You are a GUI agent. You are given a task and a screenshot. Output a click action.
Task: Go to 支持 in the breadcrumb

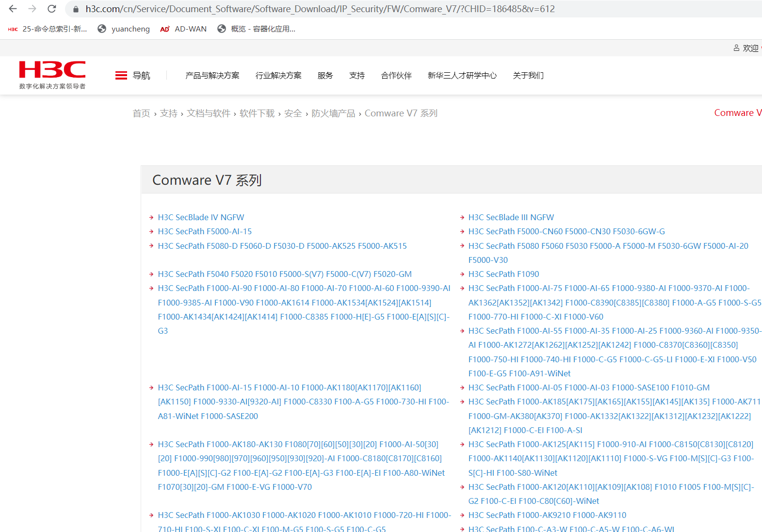[169, 113]
